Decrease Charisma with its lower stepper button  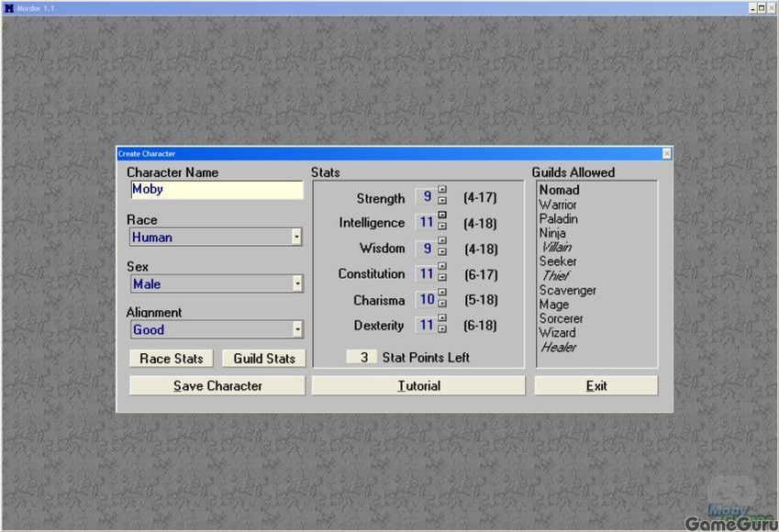[x=441, y=303]
